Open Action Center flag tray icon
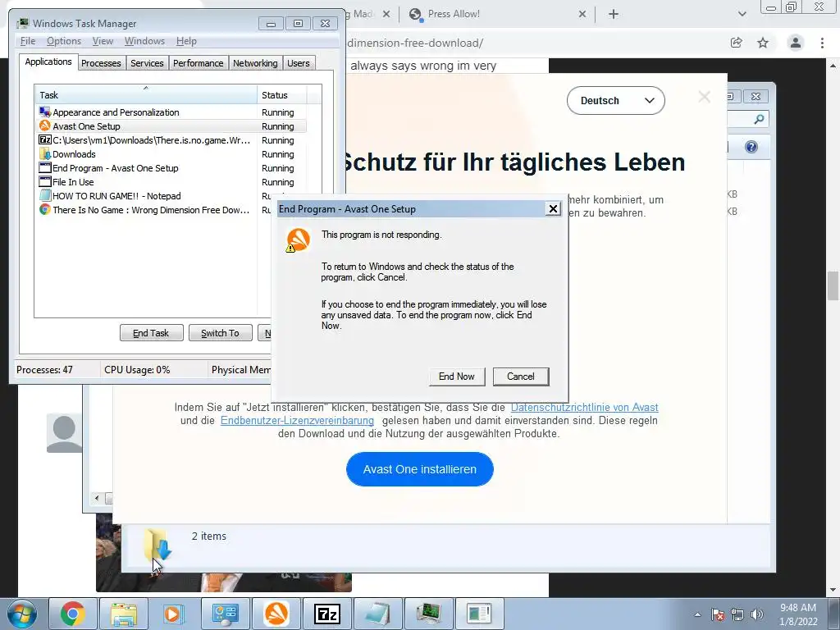Viewport: 840px width, 630px height. [x=718, y=615]
